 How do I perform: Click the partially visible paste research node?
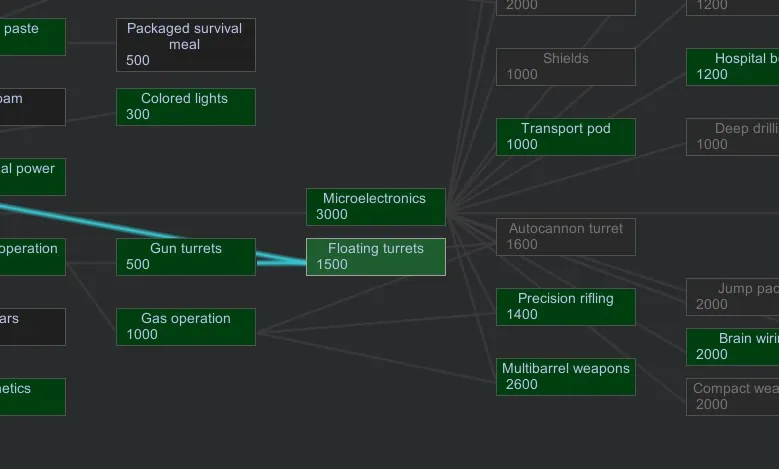[32, 37]
